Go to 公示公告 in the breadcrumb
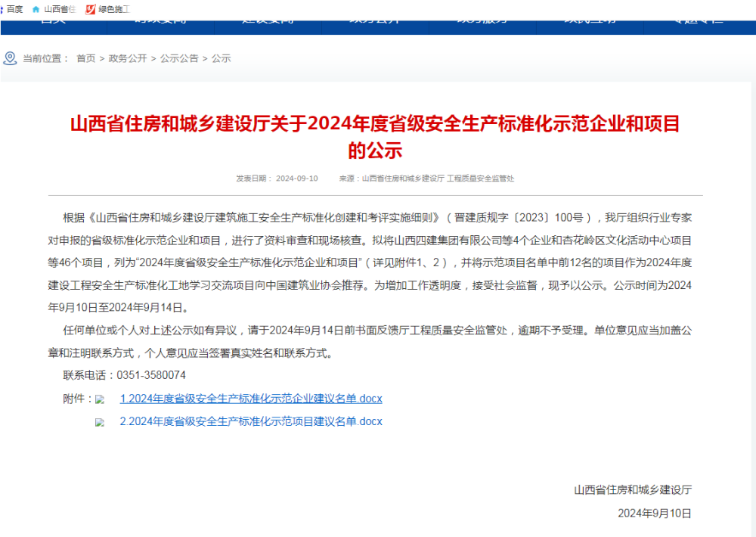This screenshot has width=756, height=537. pyautogui.click(x=179, y=58)
